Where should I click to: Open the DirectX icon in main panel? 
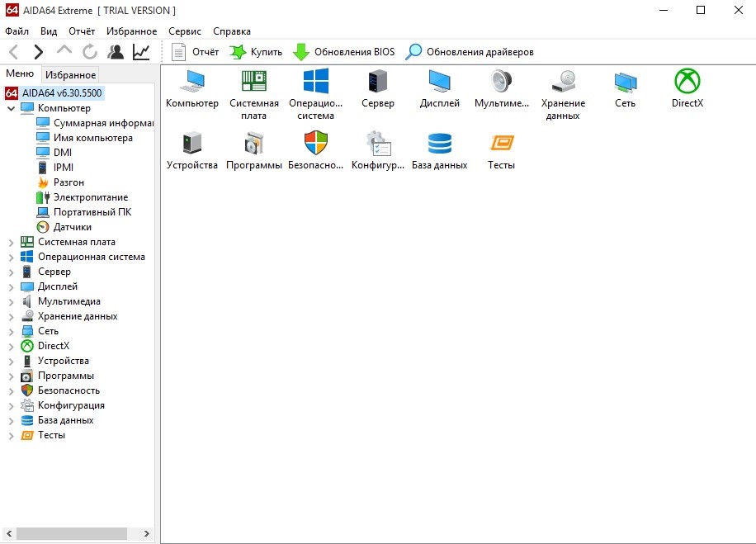tap(687, 82)
